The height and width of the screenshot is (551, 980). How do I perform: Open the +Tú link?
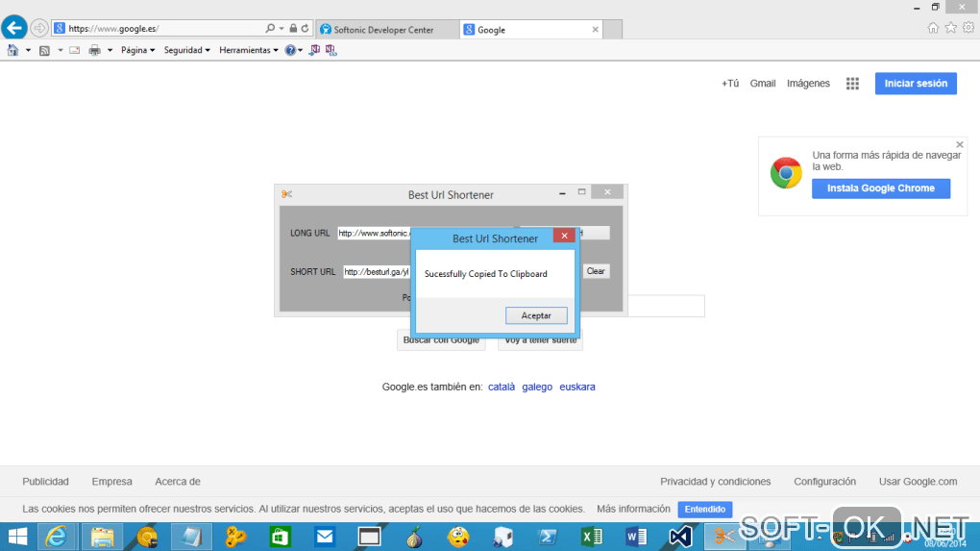point(730,84)
